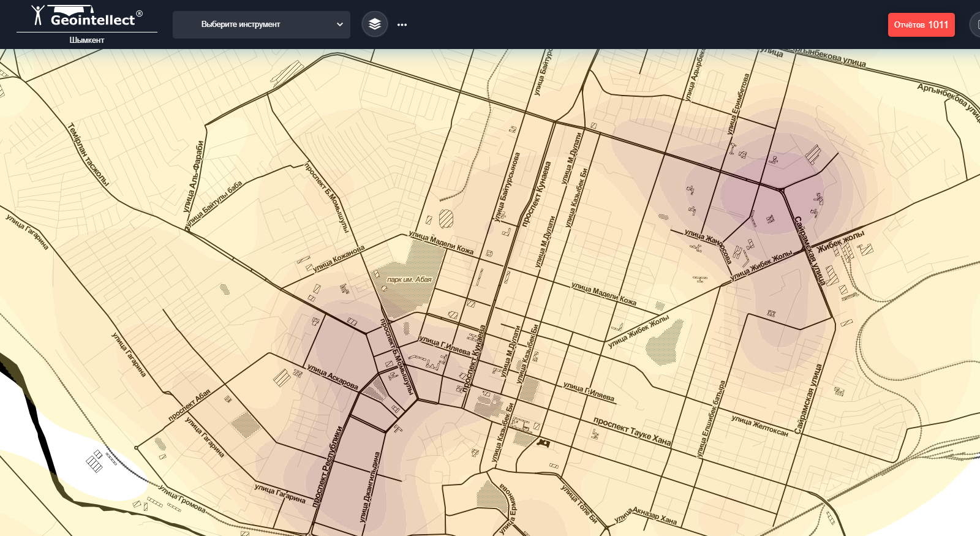Screen dimensions: 980x536
Task: Click the проспект Абая street label
Action: [190, 405]
